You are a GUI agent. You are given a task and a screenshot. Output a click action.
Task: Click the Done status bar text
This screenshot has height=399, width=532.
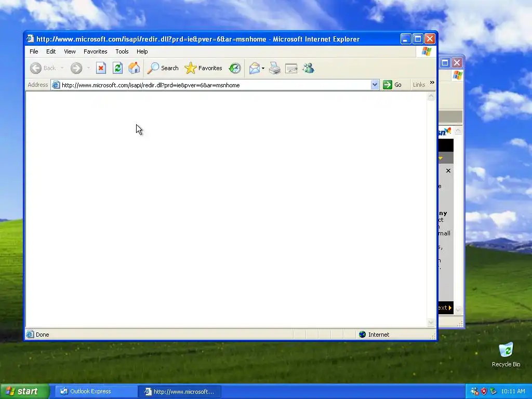[x=43, y=335]
